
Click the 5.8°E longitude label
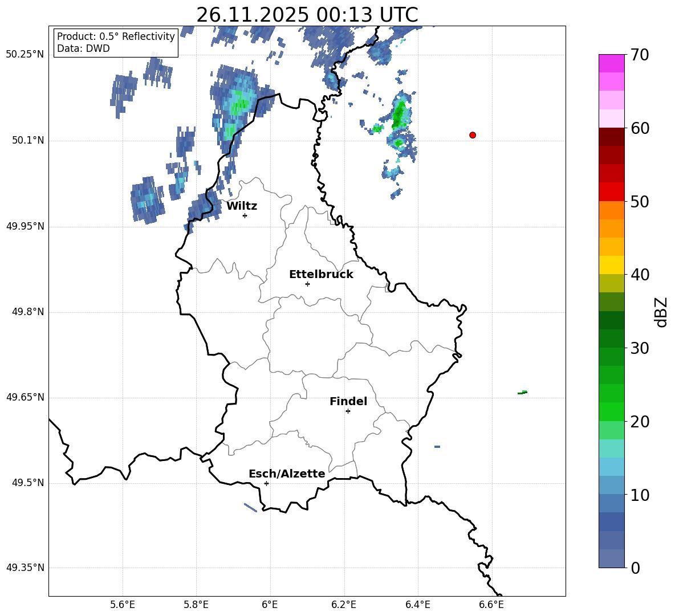pyautogui.click(x=196, y=605)
